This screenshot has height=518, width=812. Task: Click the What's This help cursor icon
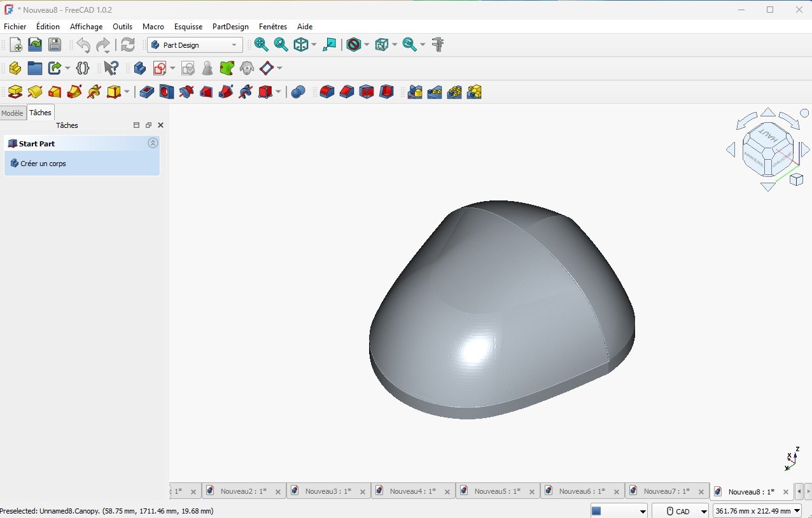pyautogui.click(x=111, y=68)
